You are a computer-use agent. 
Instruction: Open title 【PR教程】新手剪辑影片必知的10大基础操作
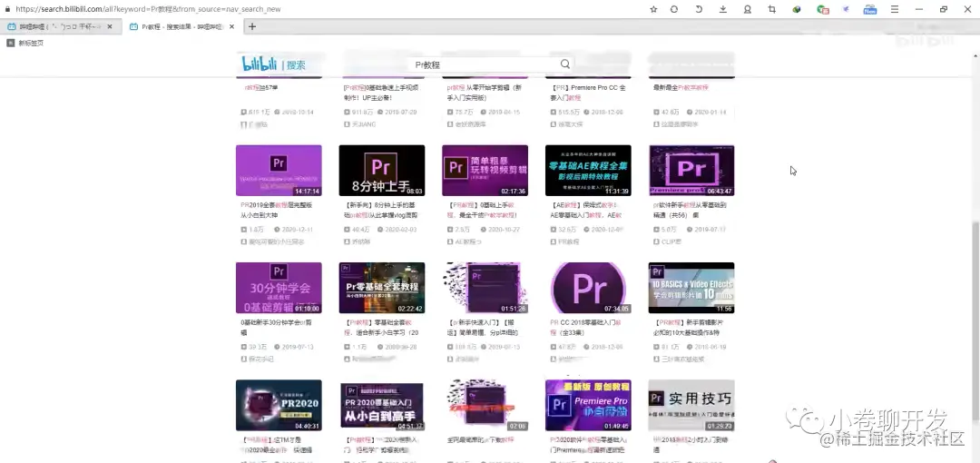(x=690, y=327)
